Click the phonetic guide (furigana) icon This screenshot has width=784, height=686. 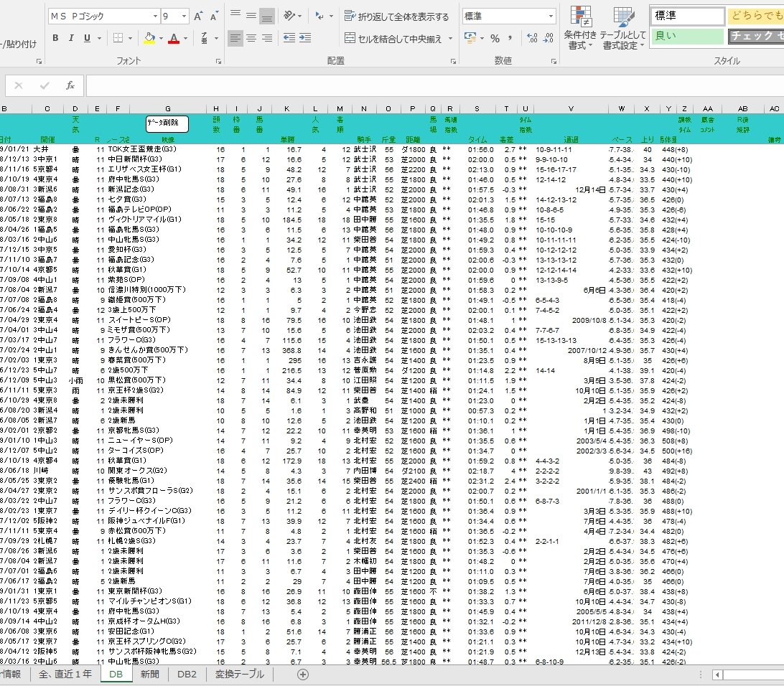205,38
